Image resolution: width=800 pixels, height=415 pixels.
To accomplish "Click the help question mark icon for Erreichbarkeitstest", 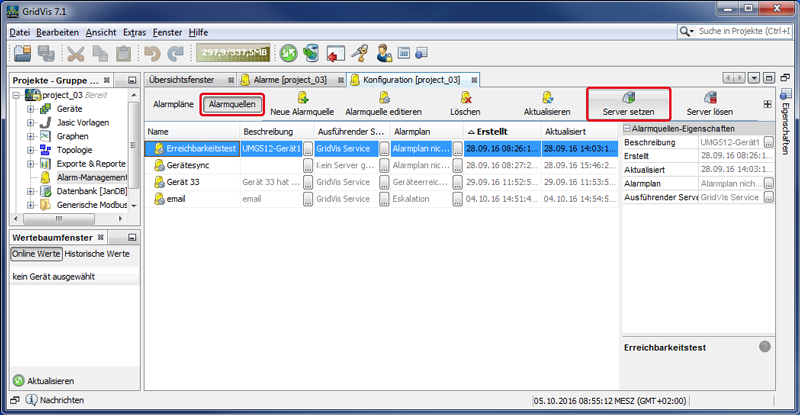I will (764, 347).
